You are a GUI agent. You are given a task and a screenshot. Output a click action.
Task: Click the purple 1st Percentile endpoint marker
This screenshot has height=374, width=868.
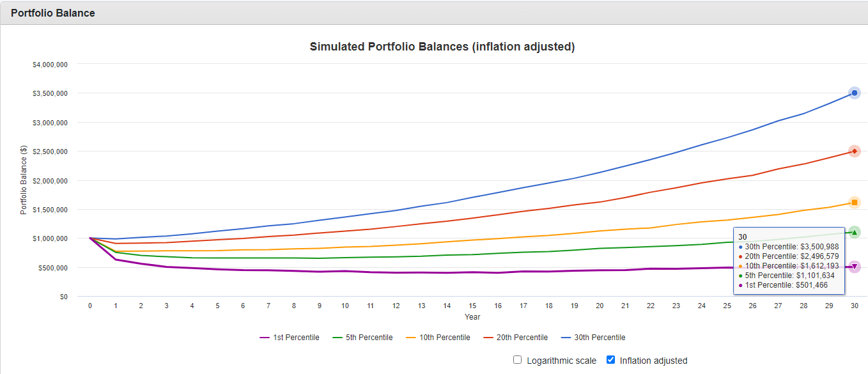855,267
